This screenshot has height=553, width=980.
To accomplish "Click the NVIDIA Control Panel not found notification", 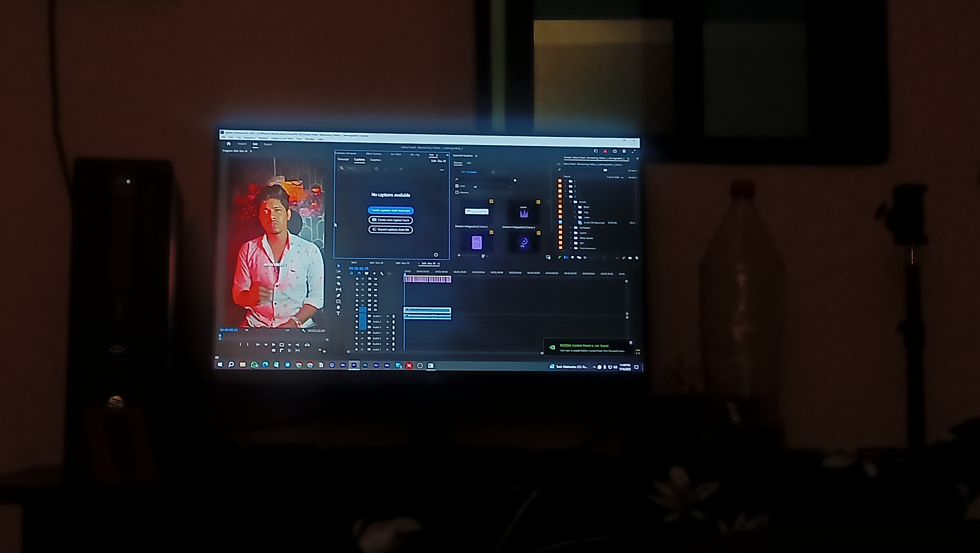I will pyautogui.click(x=588, y=347).
